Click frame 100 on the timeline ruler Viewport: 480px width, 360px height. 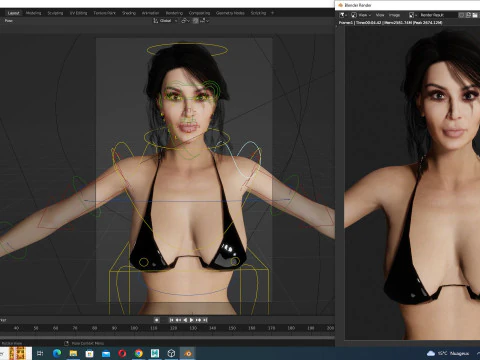[x=134, y=328]
